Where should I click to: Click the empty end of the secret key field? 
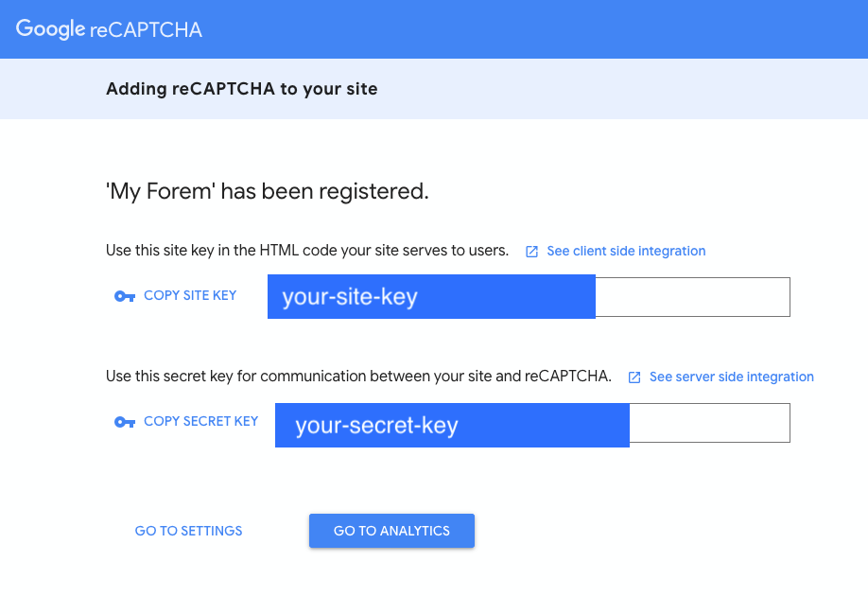tap(709, 423)
